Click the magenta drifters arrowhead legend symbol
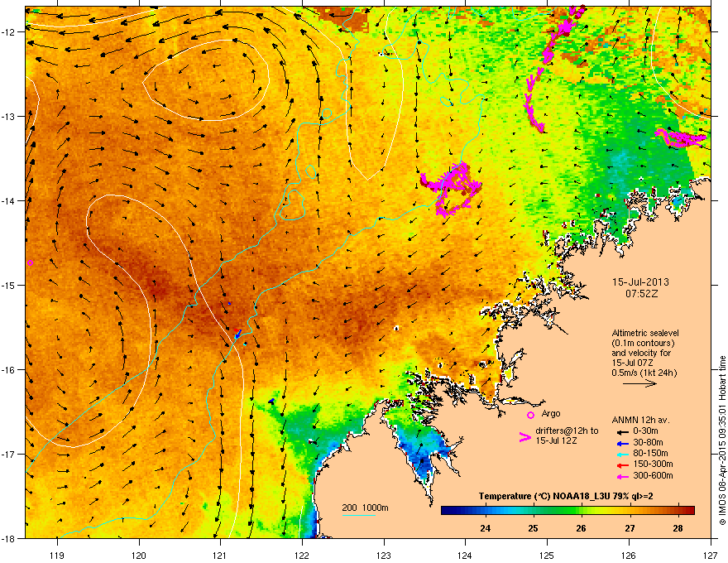 524,437
